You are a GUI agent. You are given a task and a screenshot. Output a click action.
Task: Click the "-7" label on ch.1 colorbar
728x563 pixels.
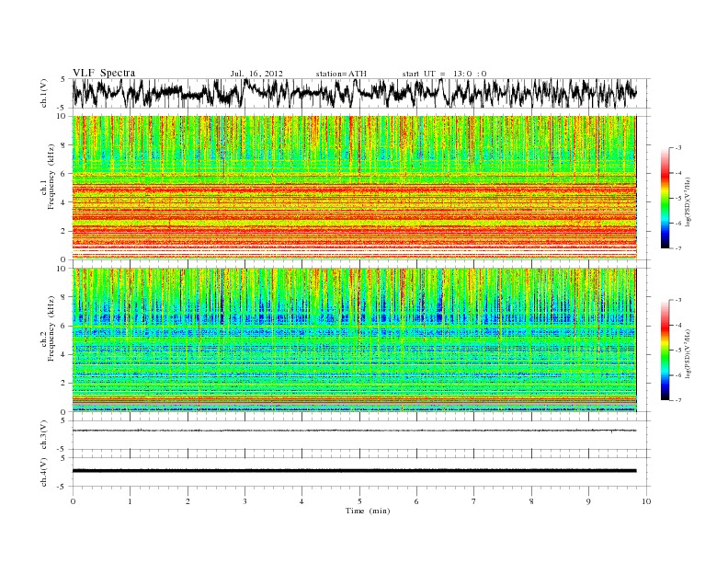coord(677,248)
